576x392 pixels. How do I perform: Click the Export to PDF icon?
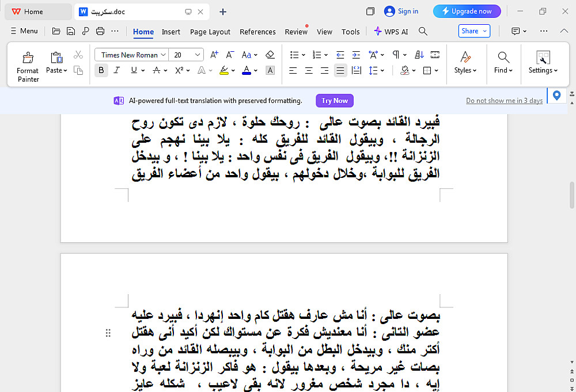85,31
